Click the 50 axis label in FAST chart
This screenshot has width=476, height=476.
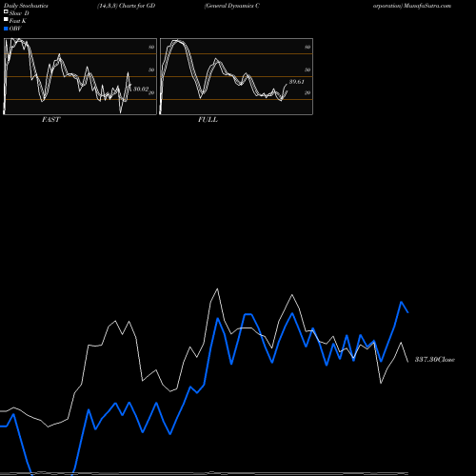tap(151, 69)
